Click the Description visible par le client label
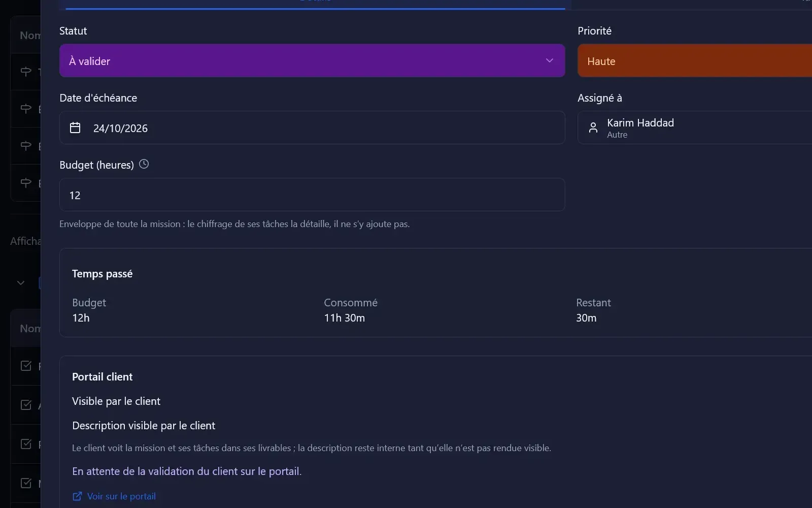The width and height of the screenshot is (812, 508). coord(144,426)
